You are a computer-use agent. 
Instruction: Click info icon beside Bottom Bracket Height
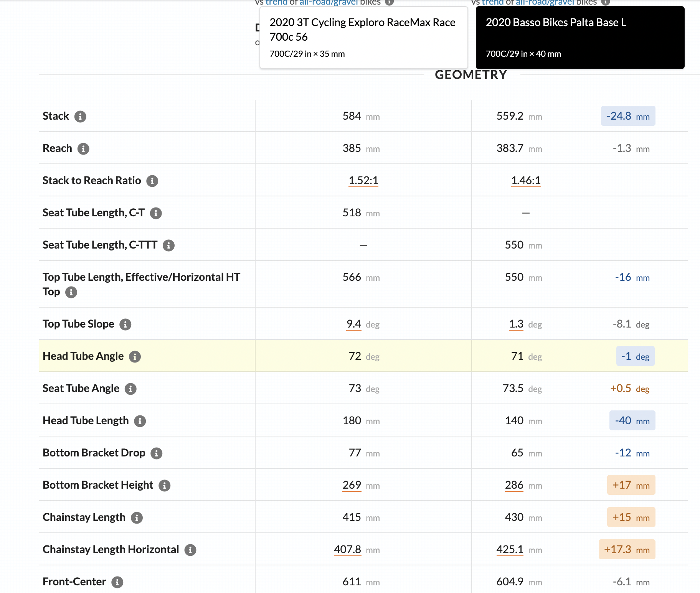coord(164,486)
